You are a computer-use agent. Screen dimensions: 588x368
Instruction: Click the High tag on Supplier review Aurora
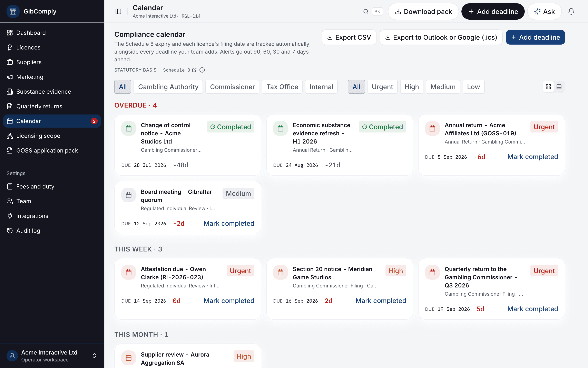244,356
